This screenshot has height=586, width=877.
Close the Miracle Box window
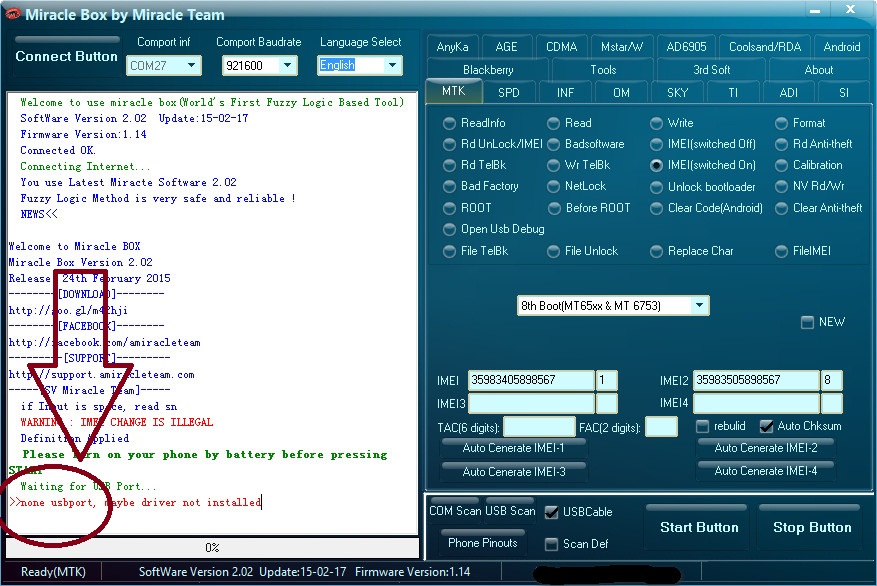pyautogui.click(x=850, y=10)
